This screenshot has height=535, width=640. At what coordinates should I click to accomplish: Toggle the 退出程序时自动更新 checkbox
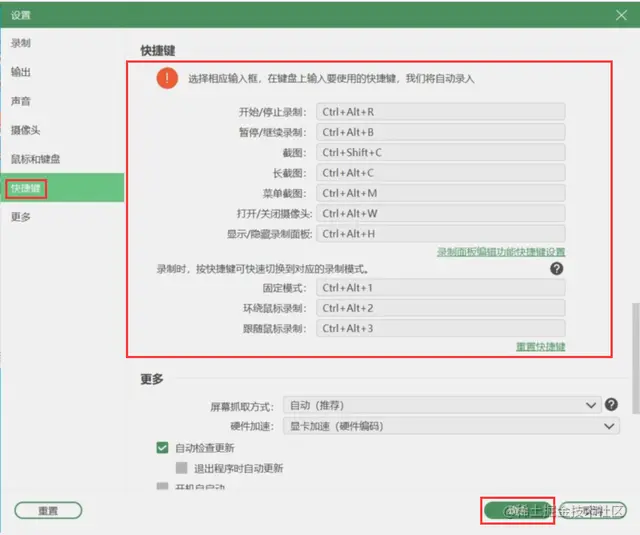click(x=182, y=468)
